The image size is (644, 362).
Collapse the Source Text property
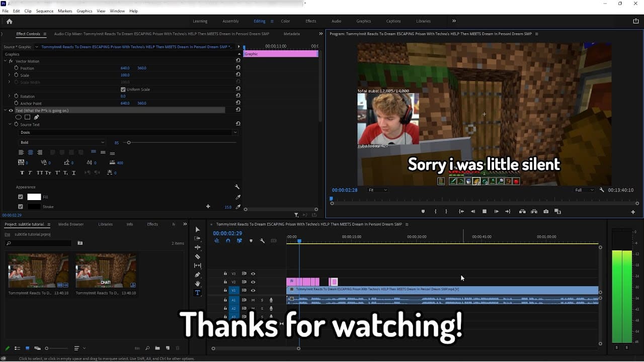click(9, 125)
